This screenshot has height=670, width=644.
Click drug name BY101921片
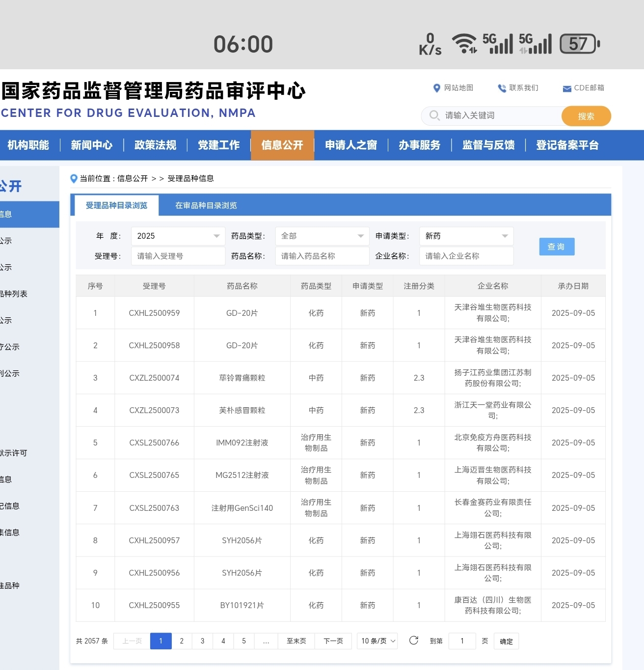pos(242,605)
